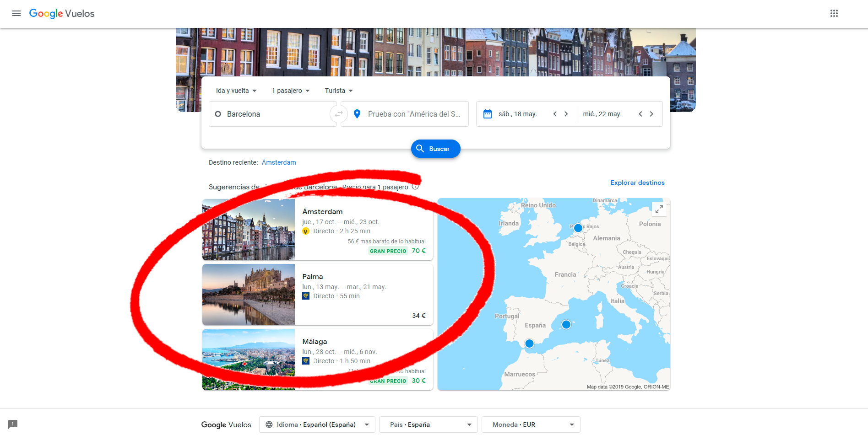Open the calendar date picker icon

pyautogui.click(x=488, y=114)
